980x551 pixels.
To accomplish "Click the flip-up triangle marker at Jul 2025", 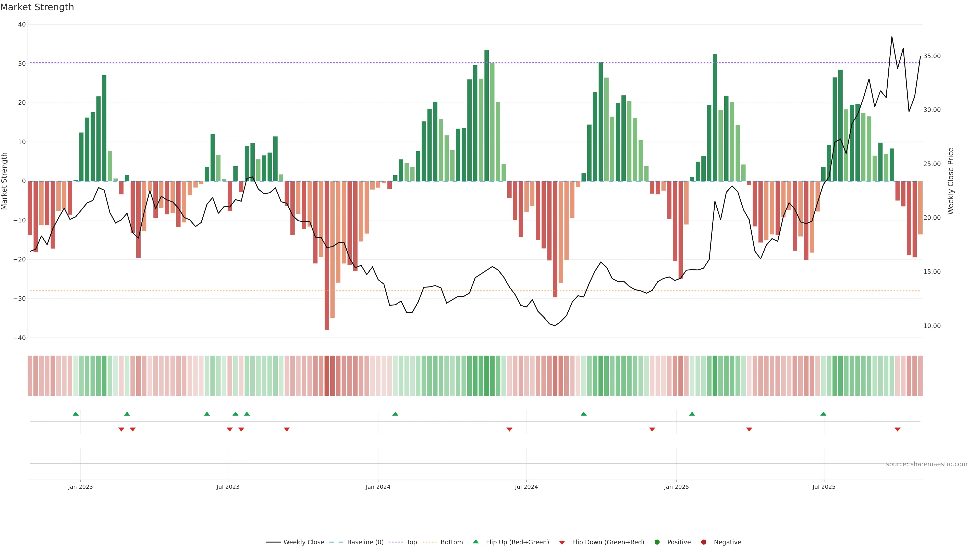I will [823, 414].
